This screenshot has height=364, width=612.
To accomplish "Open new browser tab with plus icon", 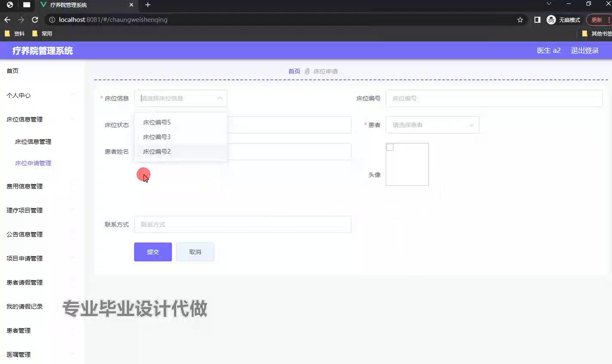I will pos(148,5).
